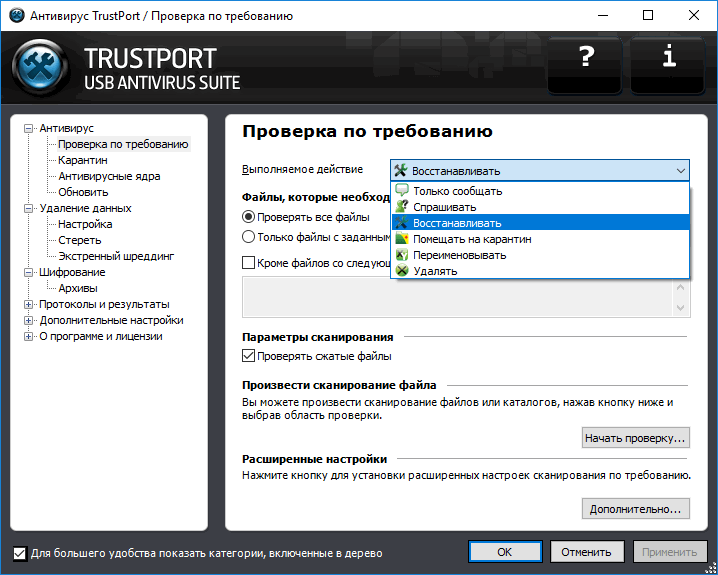Click the TrustPort wrench logo in header
The image size is (718, 575).
41,67
